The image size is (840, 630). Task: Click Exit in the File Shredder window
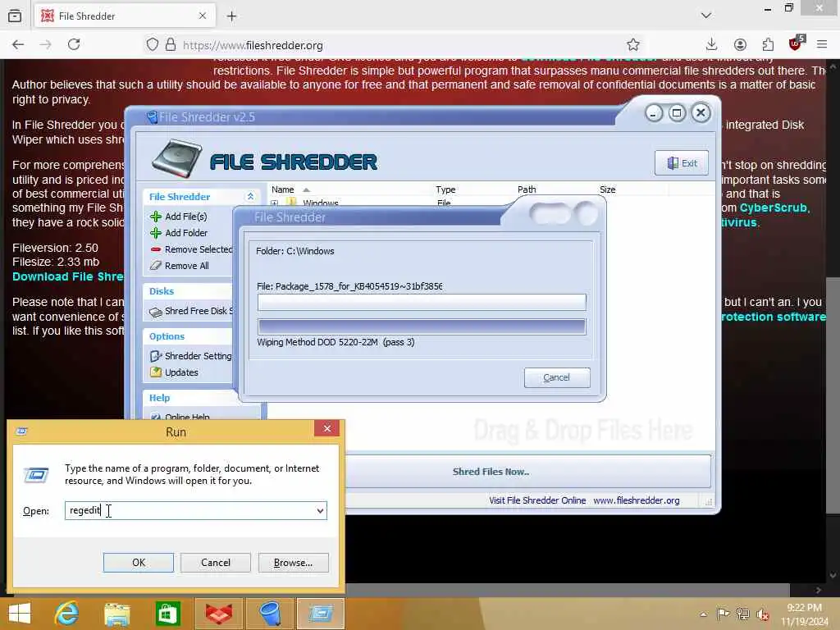click(682, 163)
